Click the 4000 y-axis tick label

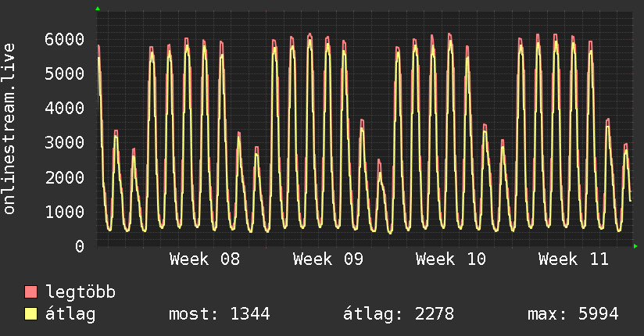[x=65, y=109]
